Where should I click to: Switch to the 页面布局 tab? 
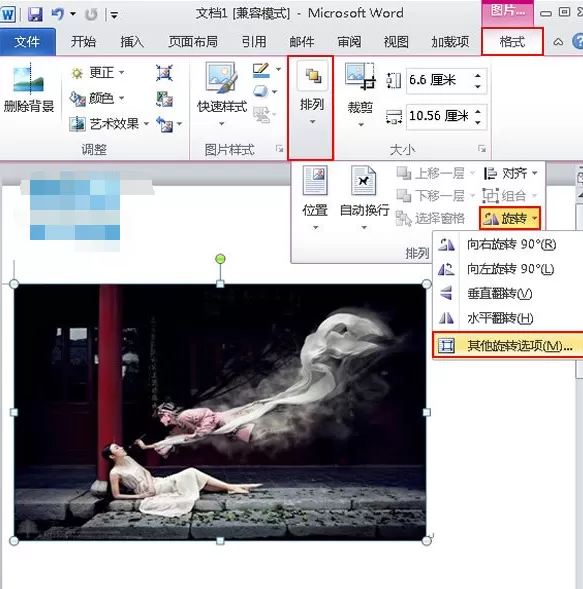pyautogui.click(x=193, y=42)
